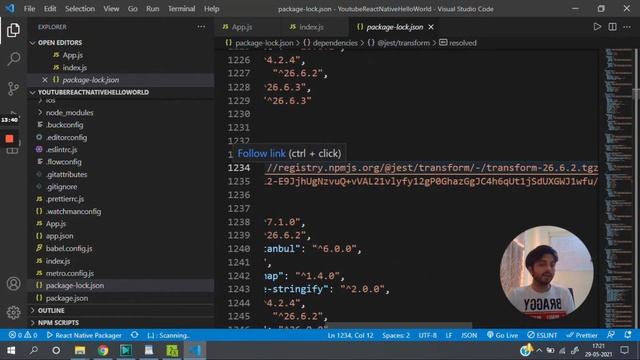Click React Native Packager status item
The width and height of the screenshot is (640, 360).
click(84, 335)
